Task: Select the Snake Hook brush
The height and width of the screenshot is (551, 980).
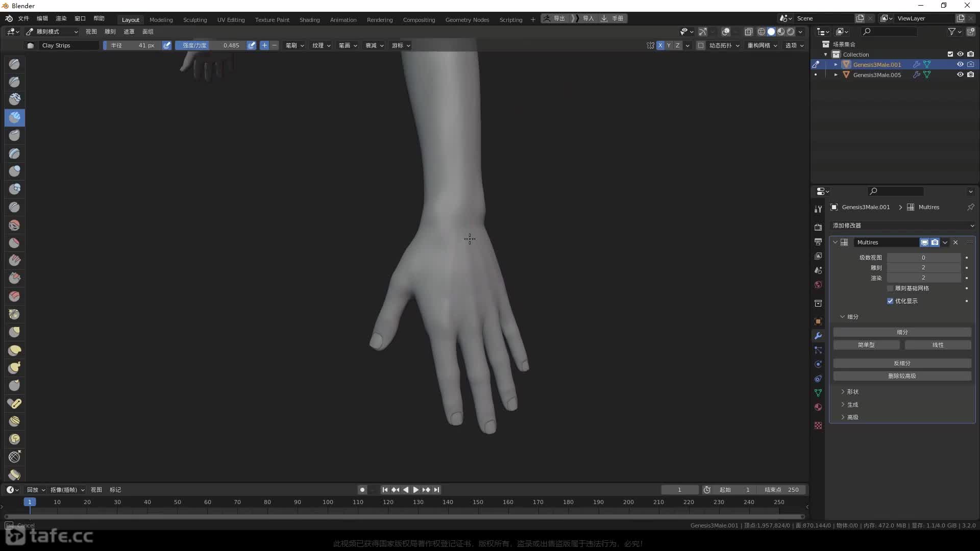Action: (14, 368)
